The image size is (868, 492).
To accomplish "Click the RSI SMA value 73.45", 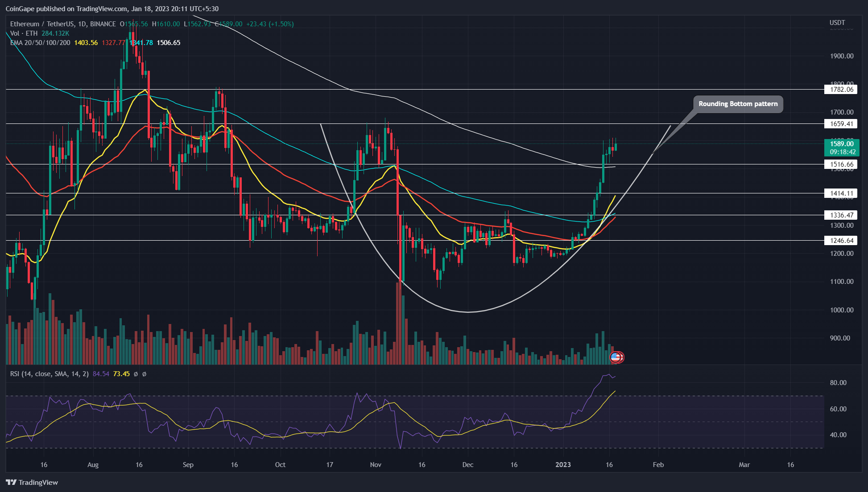I will point(121,374).
